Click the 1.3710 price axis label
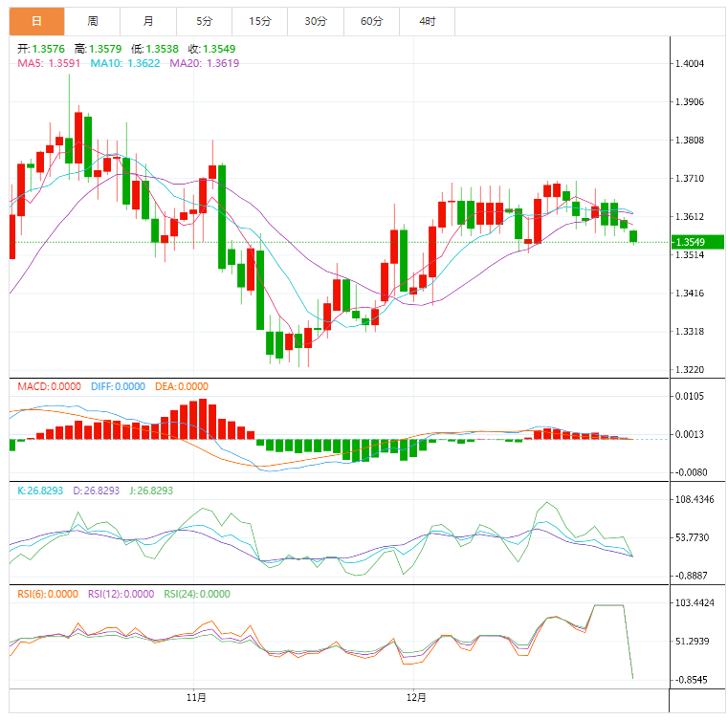Viewport: 728px width, 720px height. (689, 179)
